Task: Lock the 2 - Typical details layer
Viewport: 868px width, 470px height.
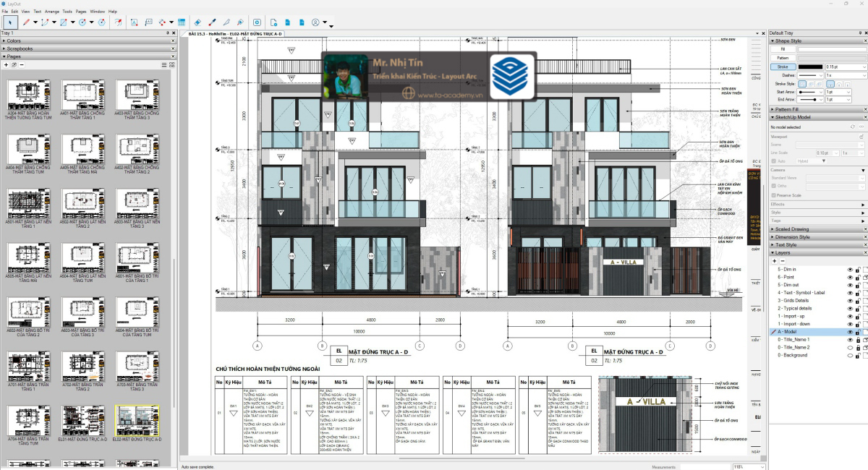Action: [x=858, y=308]
